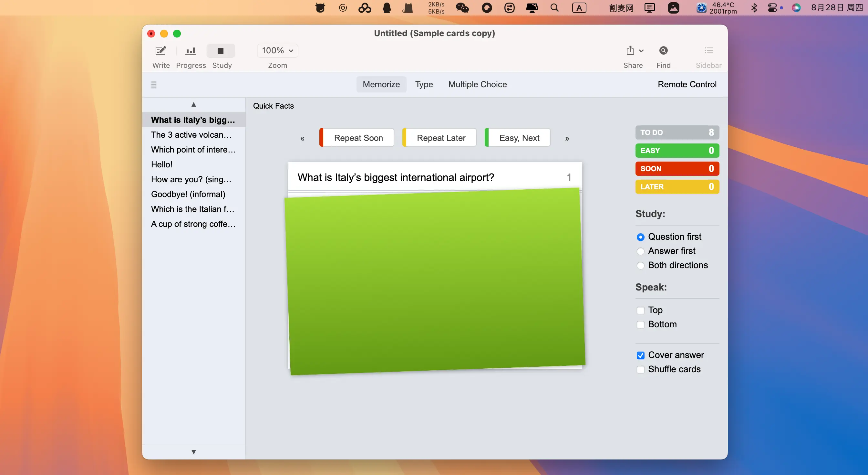Select Question first radio button
The width and height of the screenshot is (868, 475).
pyautogui.click(x=641, y=237)
